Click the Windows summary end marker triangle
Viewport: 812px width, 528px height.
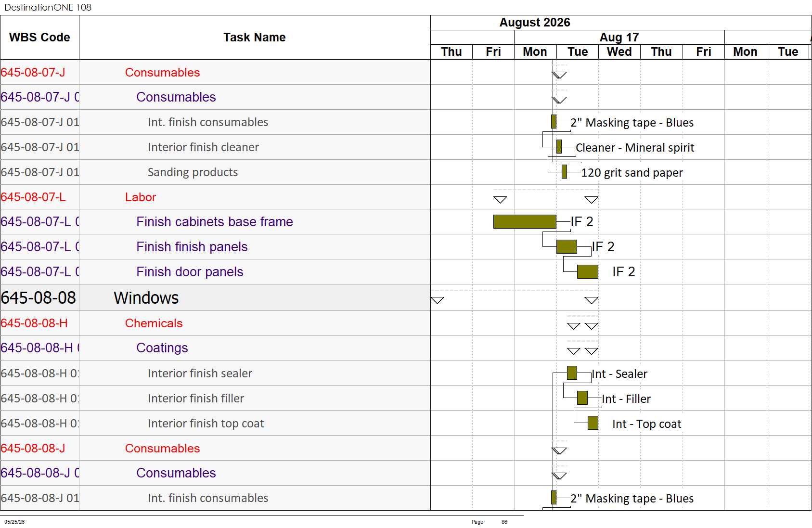(x=591, y=300)
